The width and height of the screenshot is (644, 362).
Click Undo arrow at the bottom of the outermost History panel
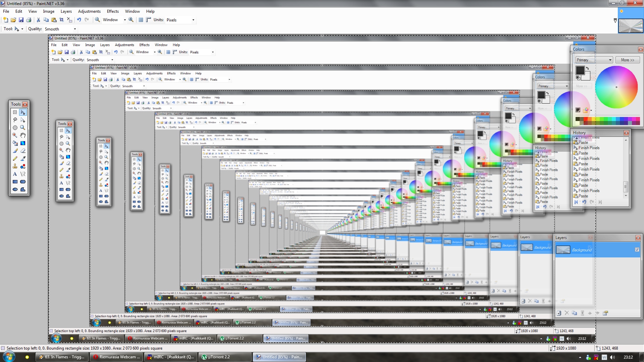584,202
